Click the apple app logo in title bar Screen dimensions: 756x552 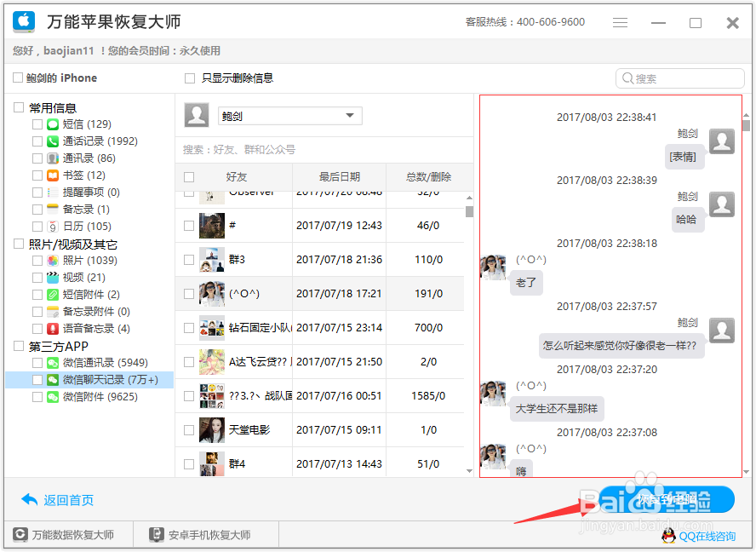pos(24,21)
